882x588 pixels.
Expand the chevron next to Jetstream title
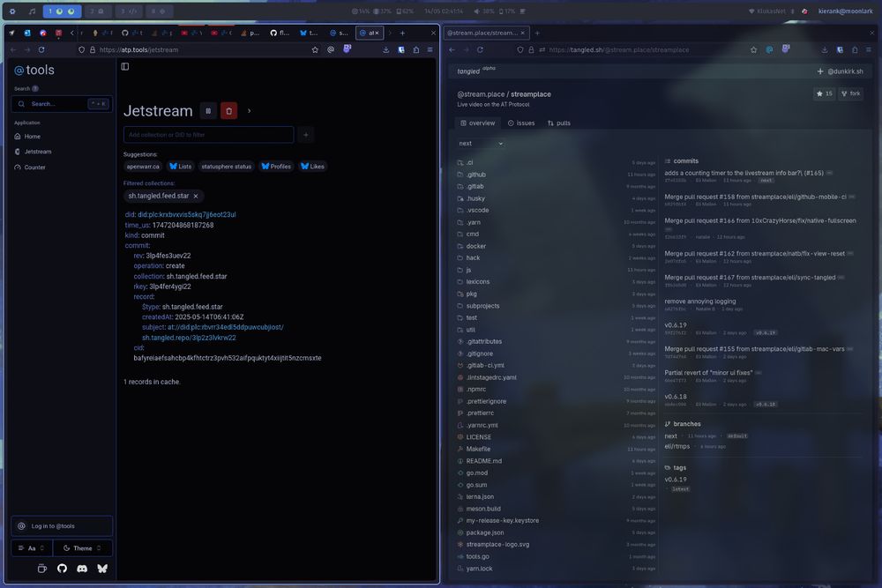[250, 111]
